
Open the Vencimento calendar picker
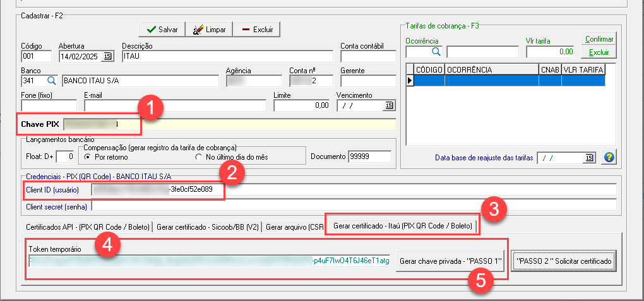(x=388, y=105)
